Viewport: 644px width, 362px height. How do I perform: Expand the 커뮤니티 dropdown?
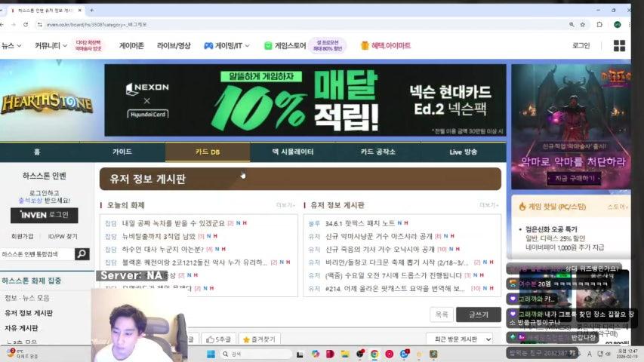(51, 45)
